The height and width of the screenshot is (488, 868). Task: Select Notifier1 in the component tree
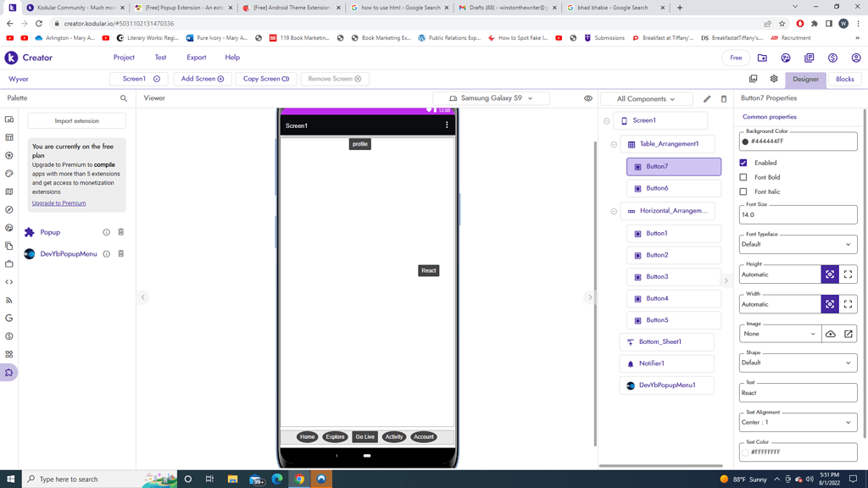[x=666, y=363]
